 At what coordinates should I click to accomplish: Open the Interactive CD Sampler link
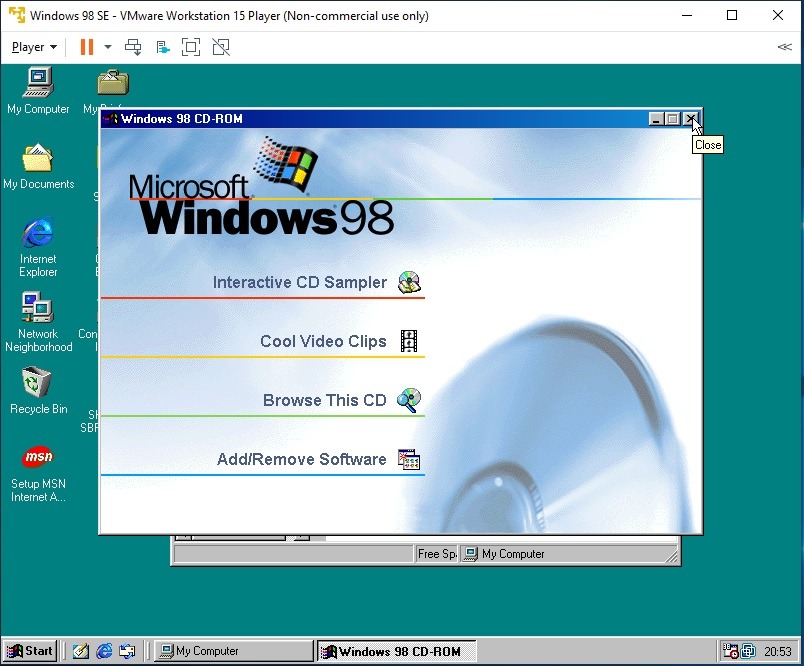(x=299, y=282)
